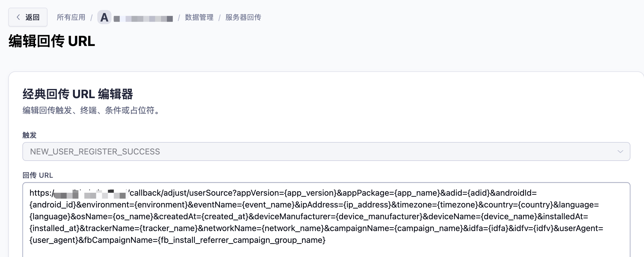644x257 pixels.
Task: Open the 触发 dropdown NEW_USER_REGISTER_SUCCESS
Action: (326, 151)
